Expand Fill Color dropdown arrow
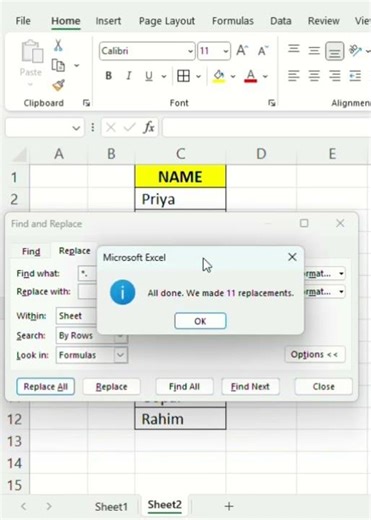Image resolution: width=371 pixels, height=520 pixels. point(233,76)
